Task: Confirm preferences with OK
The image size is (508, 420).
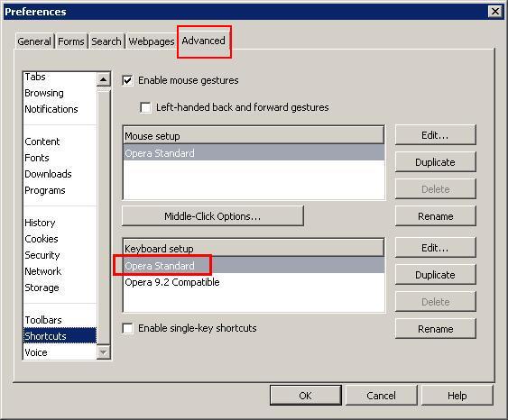Action: tap(306, 395)
